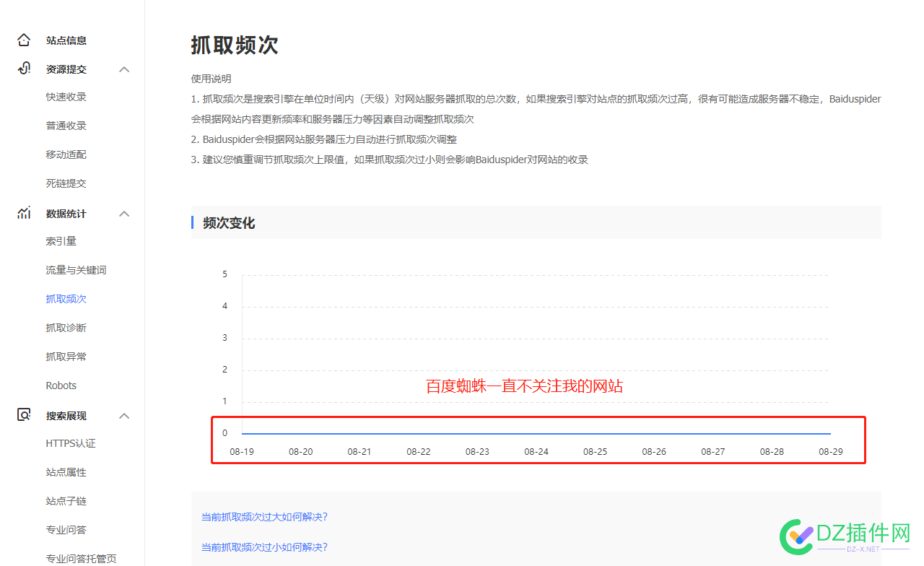This screenshot has width=924, height=566.
Task: Click chart date label 08-25
Action: (x=595, y=452)
